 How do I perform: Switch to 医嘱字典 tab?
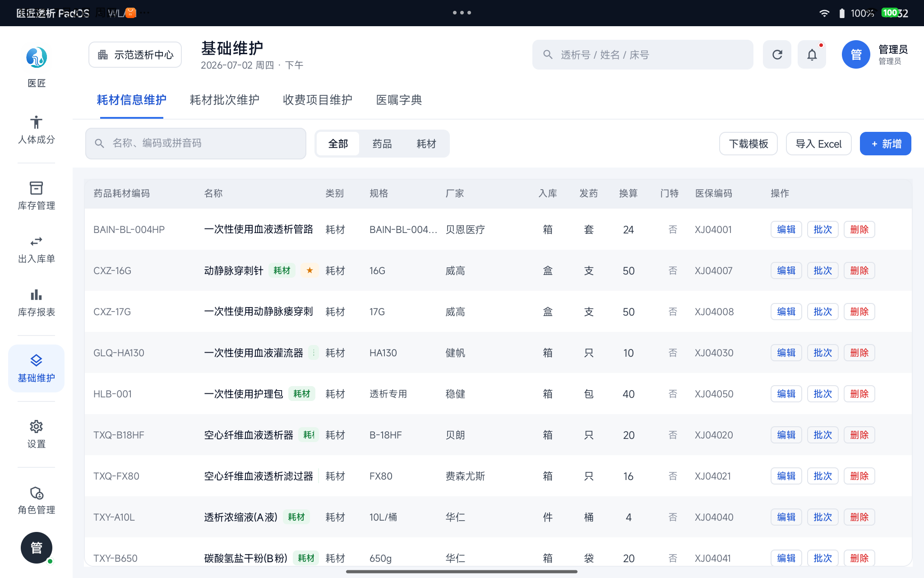(x=399, y=100)
